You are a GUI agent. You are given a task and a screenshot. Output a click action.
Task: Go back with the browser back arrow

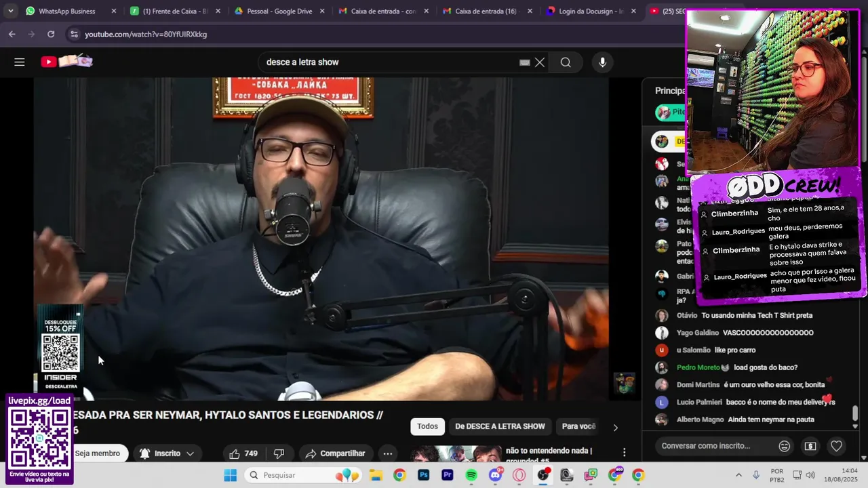tap(12, 34)
